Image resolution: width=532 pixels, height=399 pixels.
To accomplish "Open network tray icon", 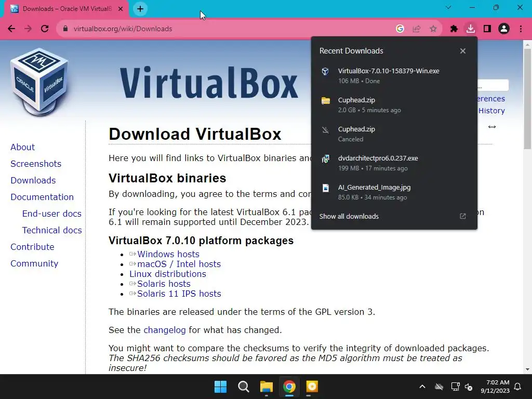I will [x=455, y=387].
